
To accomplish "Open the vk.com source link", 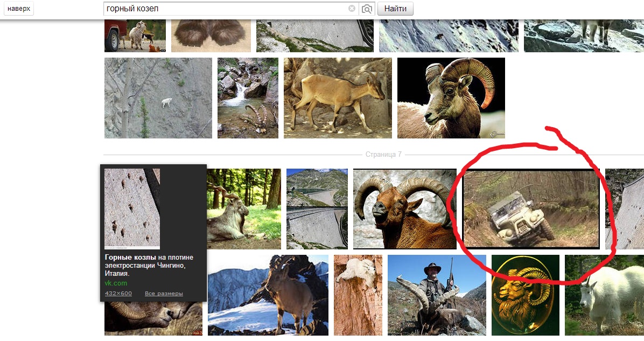I will click(x=116, y=283).
